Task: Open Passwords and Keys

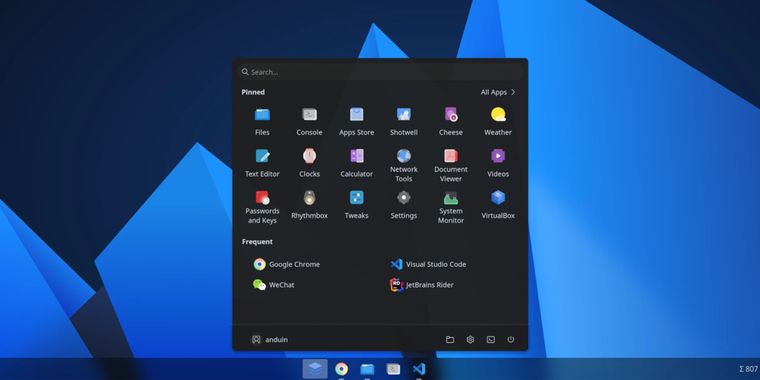Action: pyautogui.click(x=262, y=206)
